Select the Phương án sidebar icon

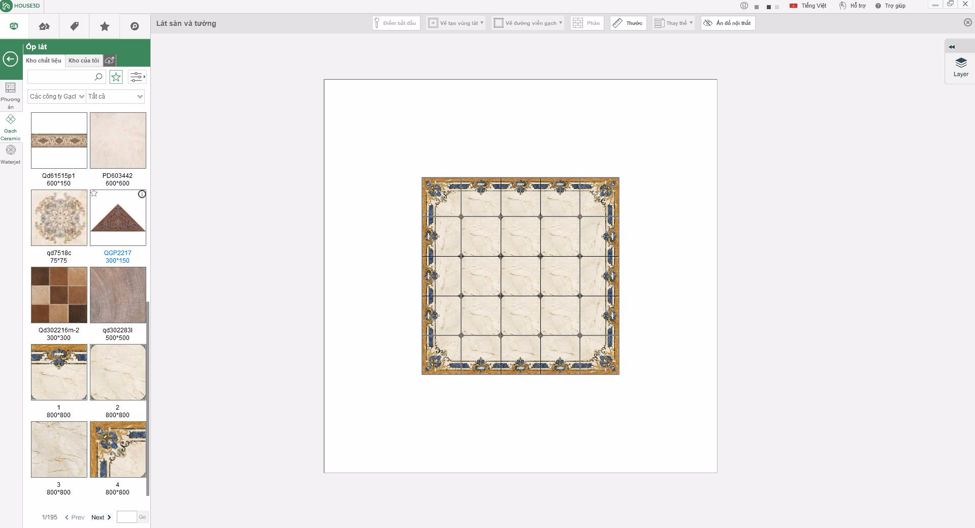coord(11,95)
